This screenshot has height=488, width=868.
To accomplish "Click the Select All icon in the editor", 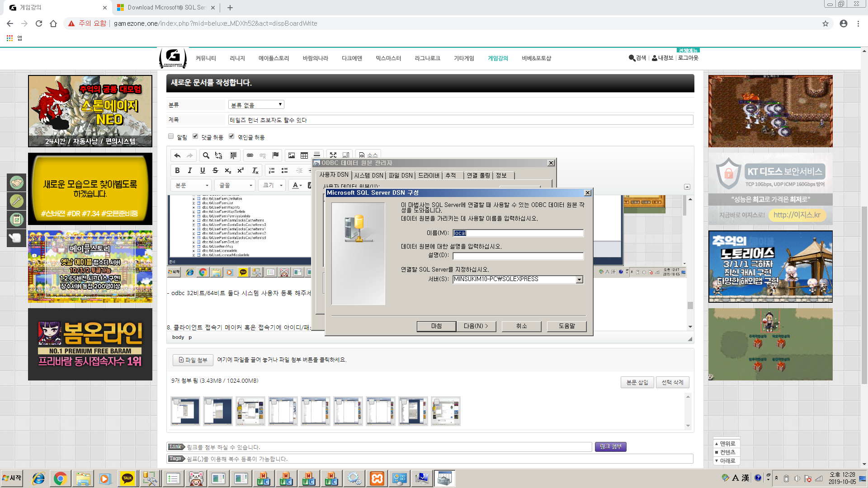I will pyautogui.click(x=233, y=155).
